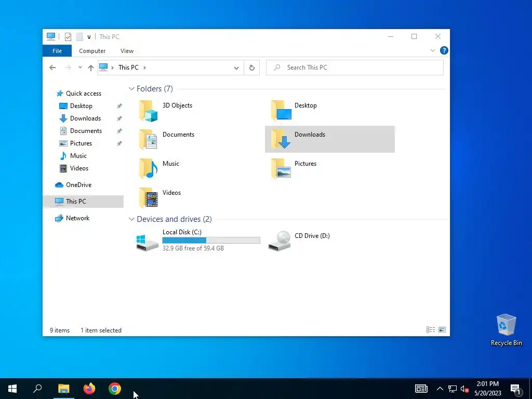Open Google Chrome from the taskbar
The height and width of the screenshot is (399, 532).
115,389
